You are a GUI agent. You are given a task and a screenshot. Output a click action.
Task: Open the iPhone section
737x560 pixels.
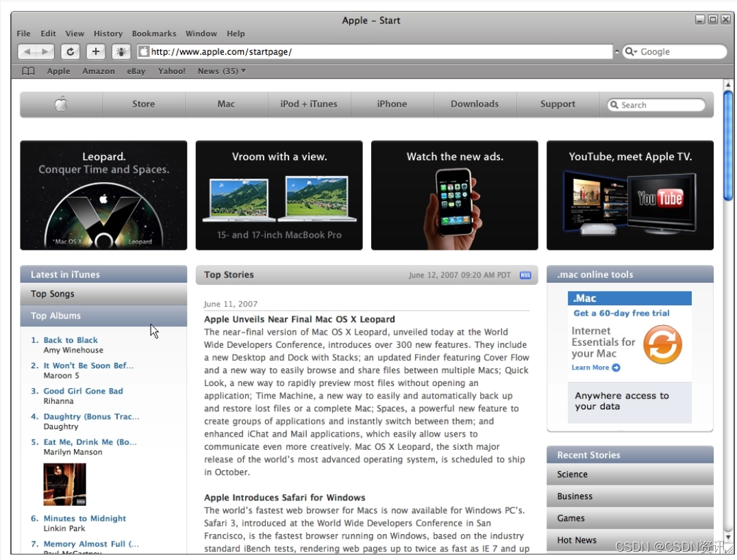[392, 104]
